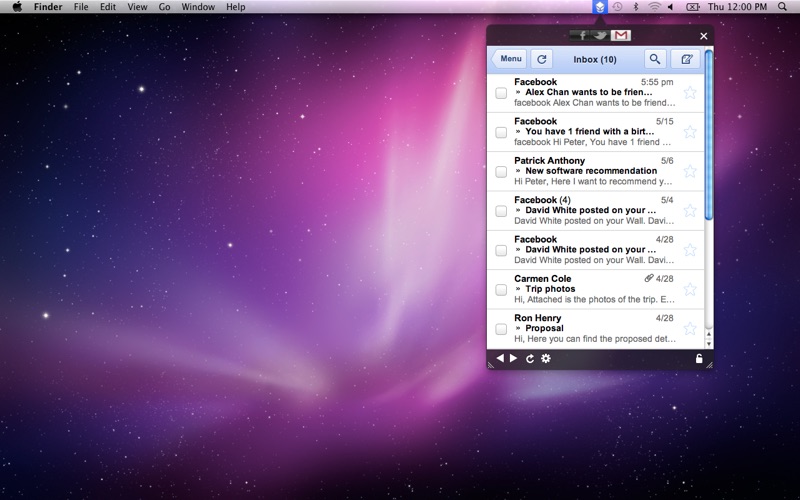Screen dimensions: 800x500
Task: Open settings gear in bottom bar
Action: click(546, 358)
